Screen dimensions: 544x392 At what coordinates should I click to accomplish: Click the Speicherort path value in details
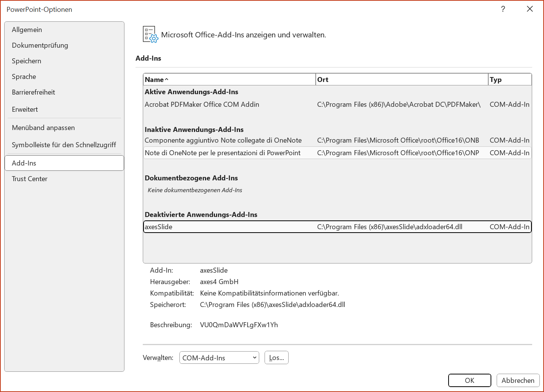click(273, 305)
